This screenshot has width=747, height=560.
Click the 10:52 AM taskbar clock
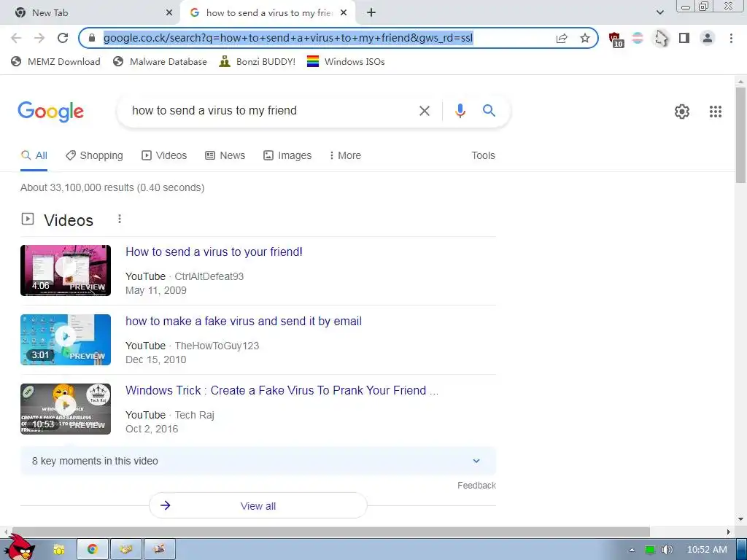pos(706,550)
